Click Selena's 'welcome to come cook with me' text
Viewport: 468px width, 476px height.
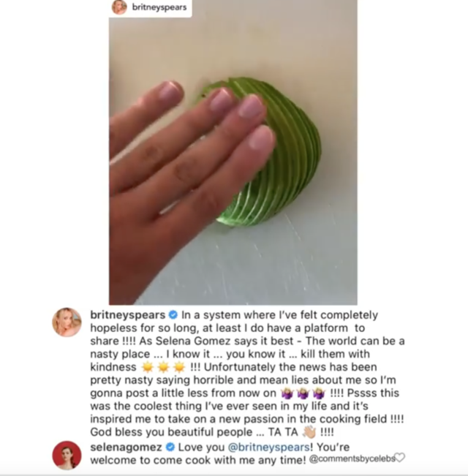tap(198, 460)
